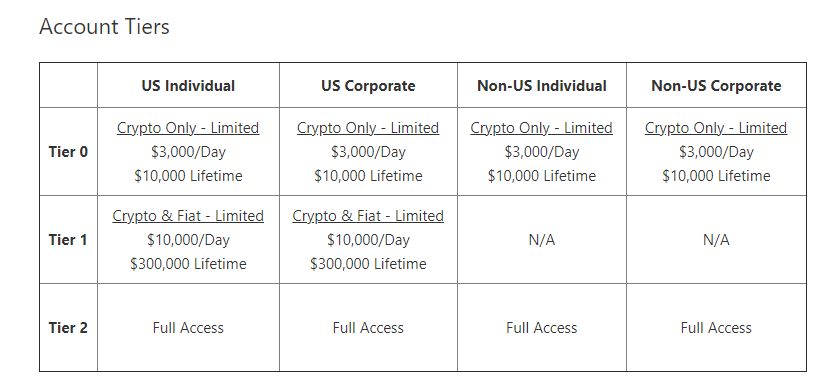The height and width of the screenshot is (387, 840).
Task: Open Non-US Corporate Crypto Only - Limited link
Action: click(716, 128)
